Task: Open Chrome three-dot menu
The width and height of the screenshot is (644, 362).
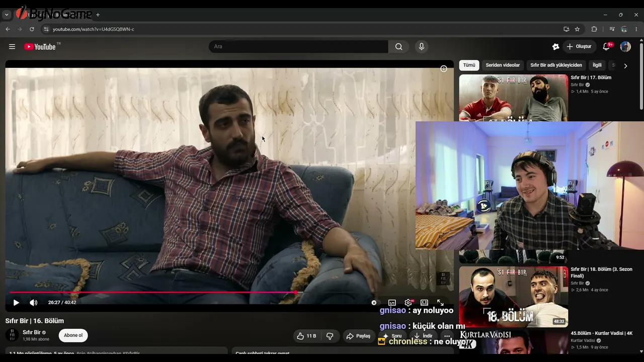Action: [636, 29]
